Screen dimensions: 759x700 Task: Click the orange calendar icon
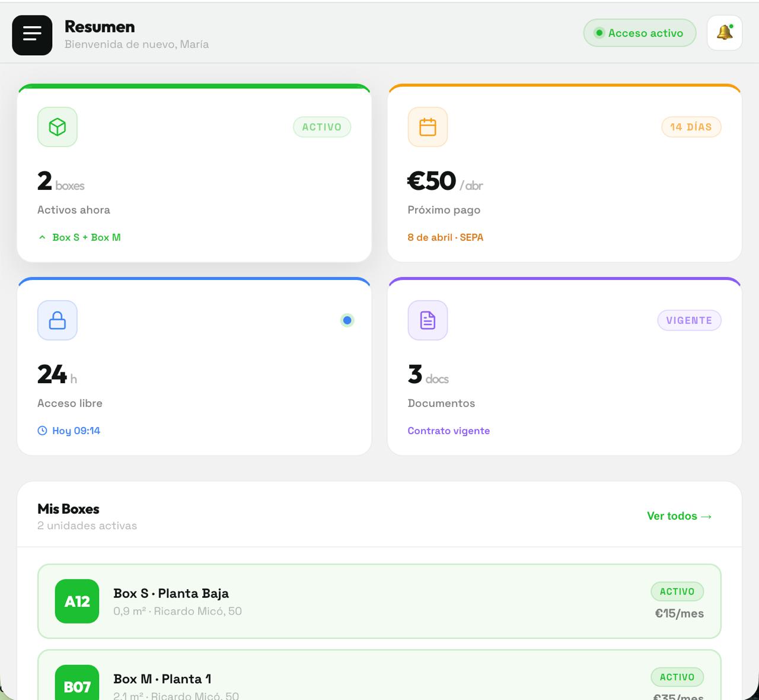click(x=428, y=127)
